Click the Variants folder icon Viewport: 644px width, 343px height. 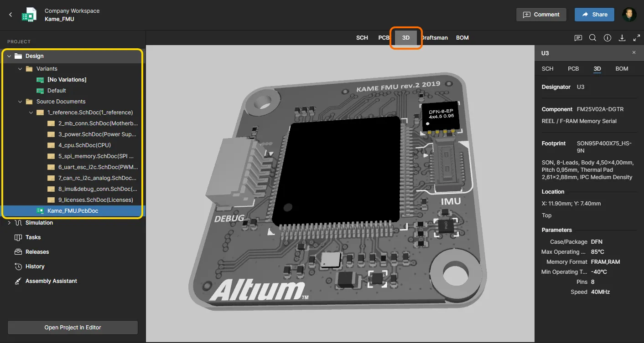pos(29,69)
